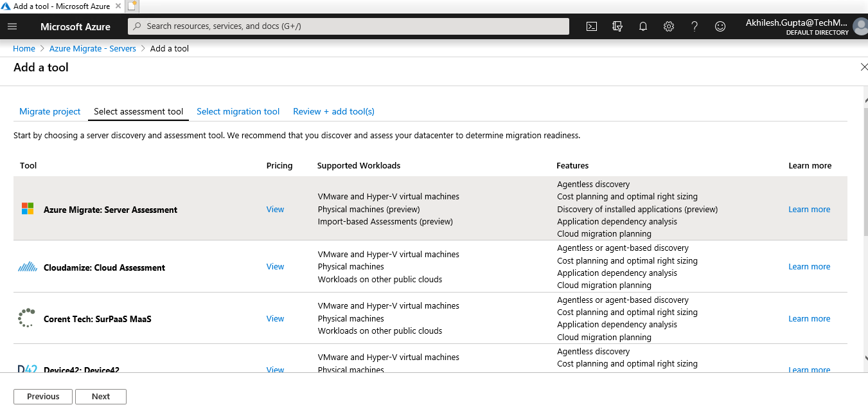Image resolution: width=868 pixels, height=407 pixels.
Task: View pricing for Azure Migrate: Server Assessment
Action: coord(276,209)
